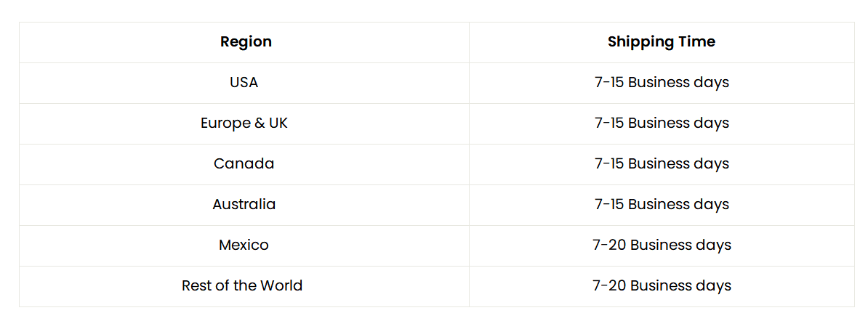Select the Rest of the World cell

(242, 286)
